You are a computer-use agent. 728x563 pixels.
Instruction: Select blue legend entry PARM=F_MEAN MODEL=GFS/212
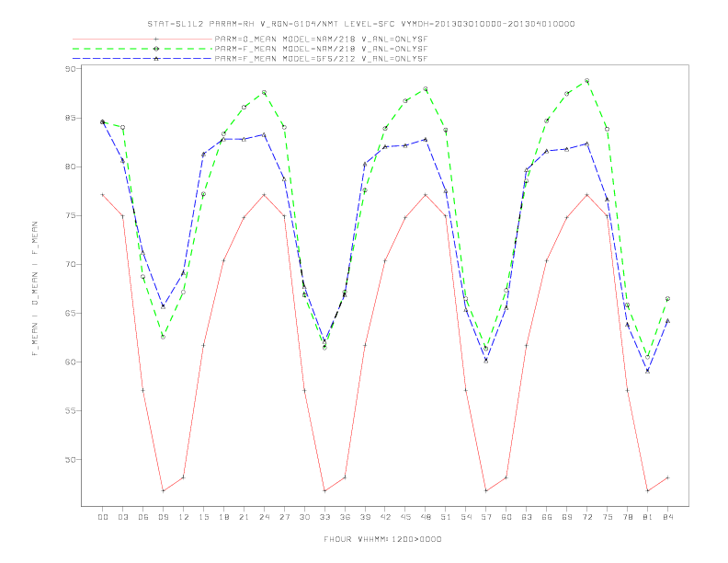(x=321, y=59)
